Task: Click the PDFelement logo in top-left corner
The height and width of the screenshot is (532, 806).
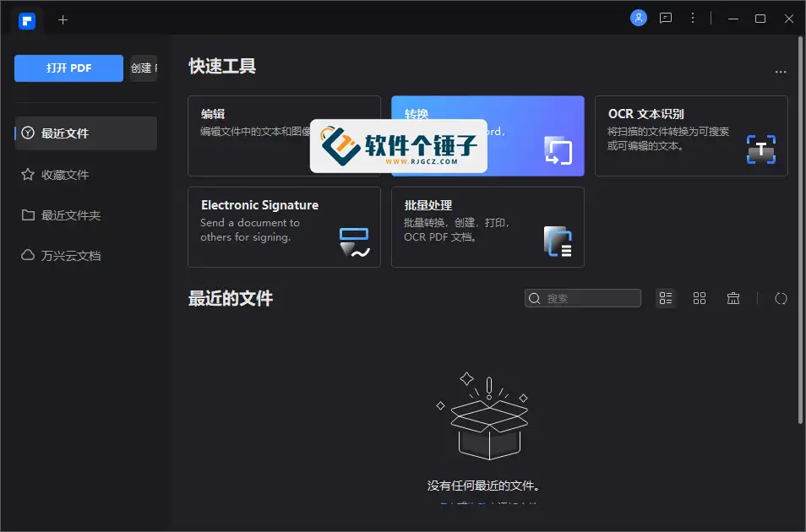Action: pos(26,20)
